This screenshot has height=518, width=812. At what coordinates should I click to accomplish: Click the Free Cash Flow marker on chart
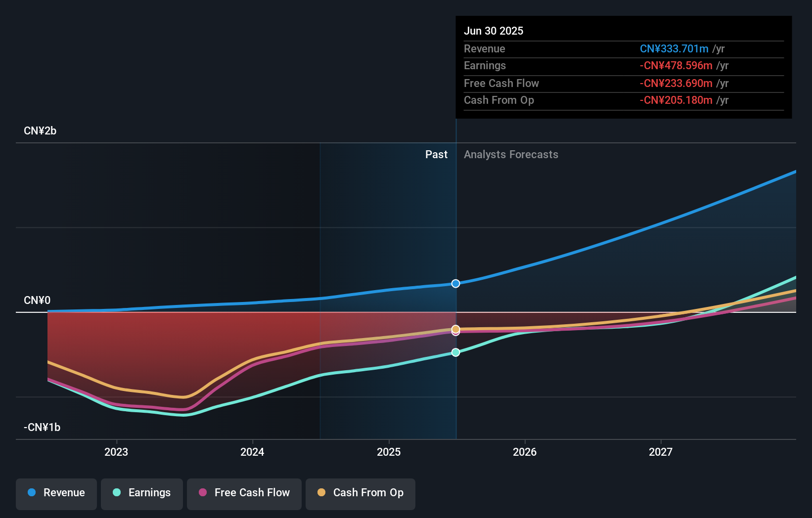click(455, 332)
